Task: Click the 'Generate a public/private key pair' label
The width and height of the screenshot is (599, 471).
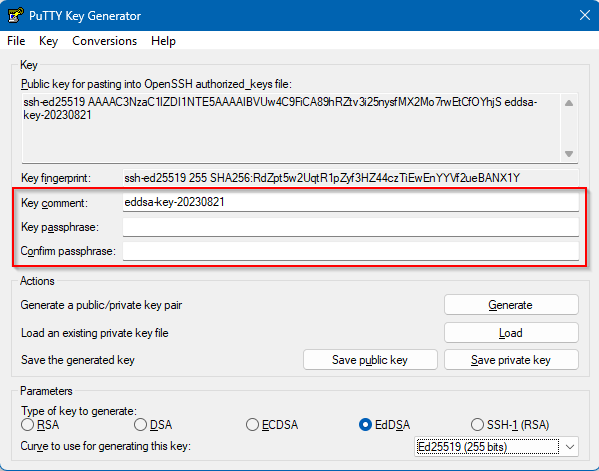Action: [101, 305]
